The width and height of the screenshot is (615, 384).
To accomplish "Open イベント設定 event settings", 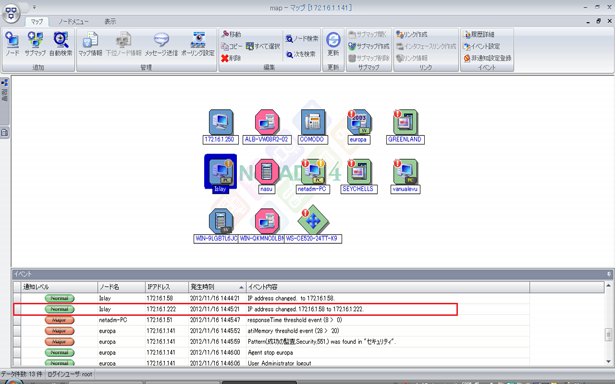I will (x=481, y=46).
